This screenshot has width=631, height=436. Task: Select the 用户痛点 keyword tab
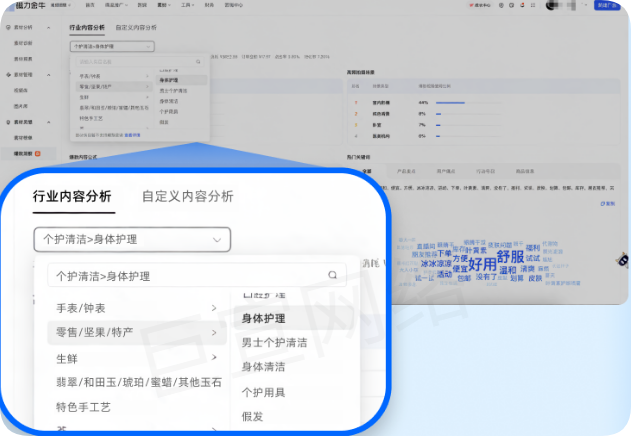(x=446, y=171)
